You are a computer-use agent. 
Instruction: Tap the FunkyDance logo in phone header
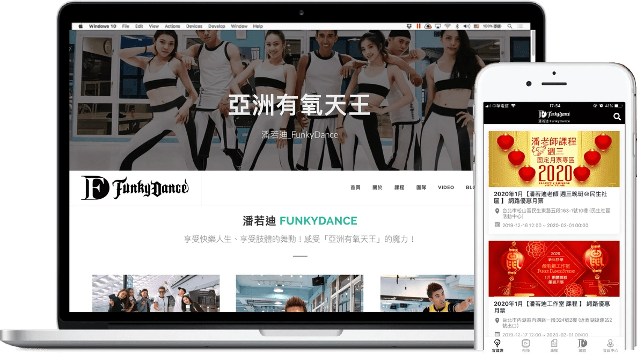point(554,115)
